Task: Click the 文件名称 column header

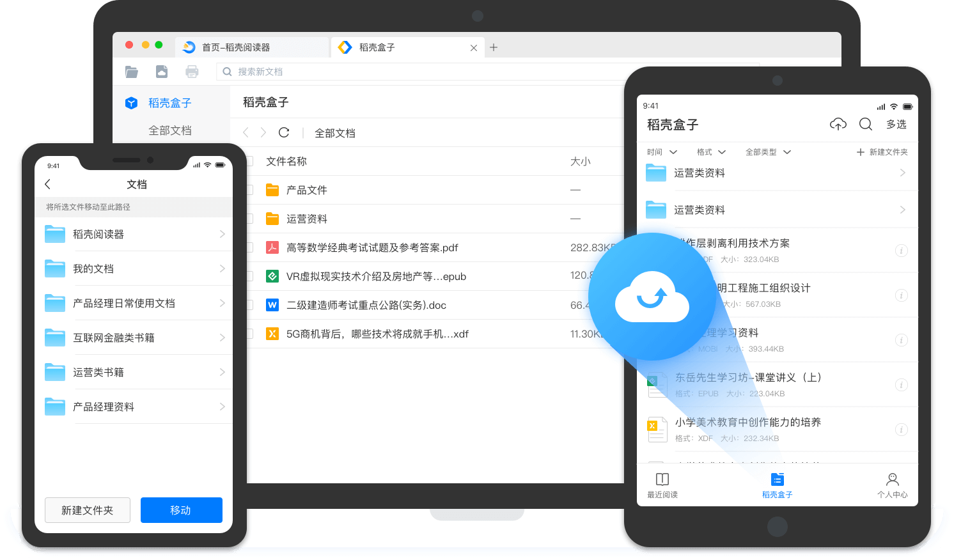Action: click(x=286, y=161)
